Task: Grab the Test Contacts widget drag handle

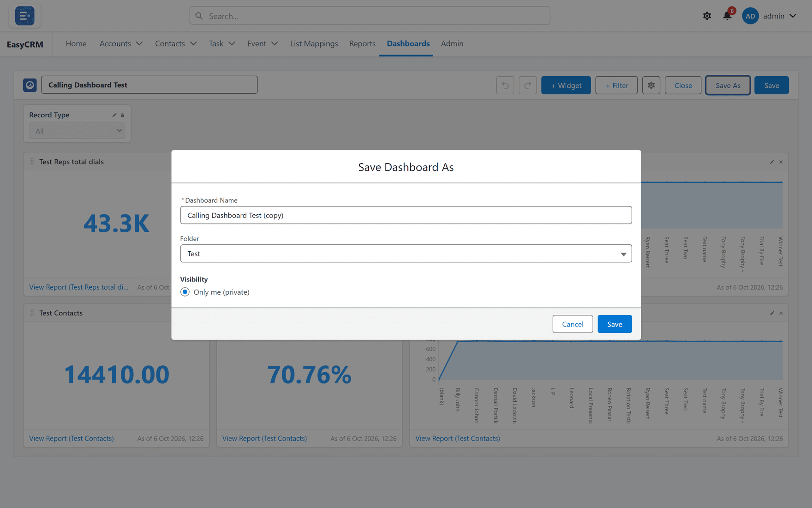Action: point(32,313)
